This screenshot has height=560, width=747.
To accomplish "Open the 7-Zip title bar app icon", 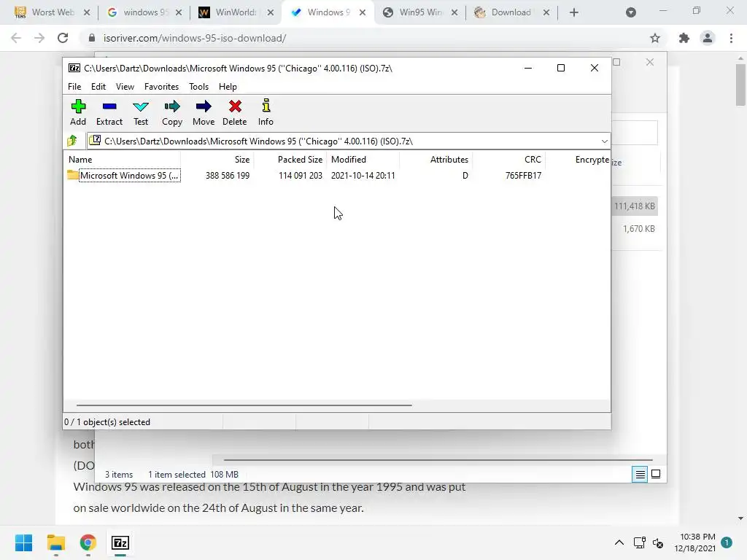I will click(x=74, y=68).
